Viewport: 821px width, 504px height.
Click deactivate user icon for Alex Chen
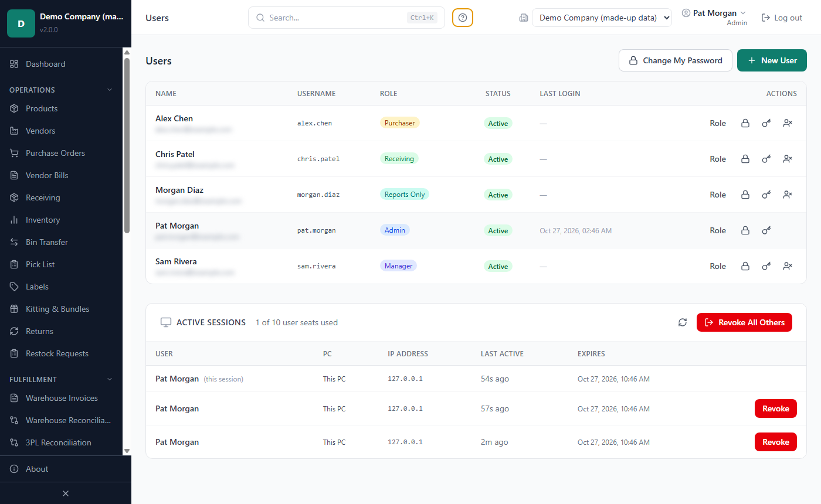click(x=788, y=123)
